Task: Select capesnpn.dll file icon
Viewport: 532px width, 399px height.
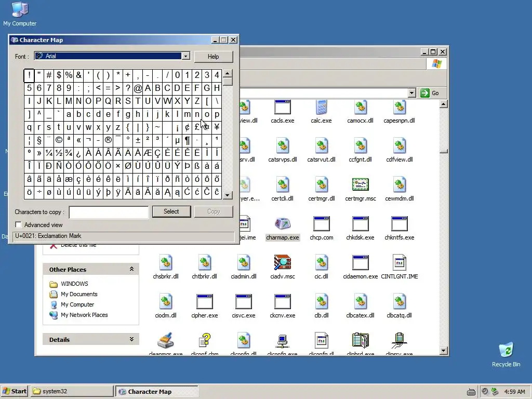Action: 400,107
